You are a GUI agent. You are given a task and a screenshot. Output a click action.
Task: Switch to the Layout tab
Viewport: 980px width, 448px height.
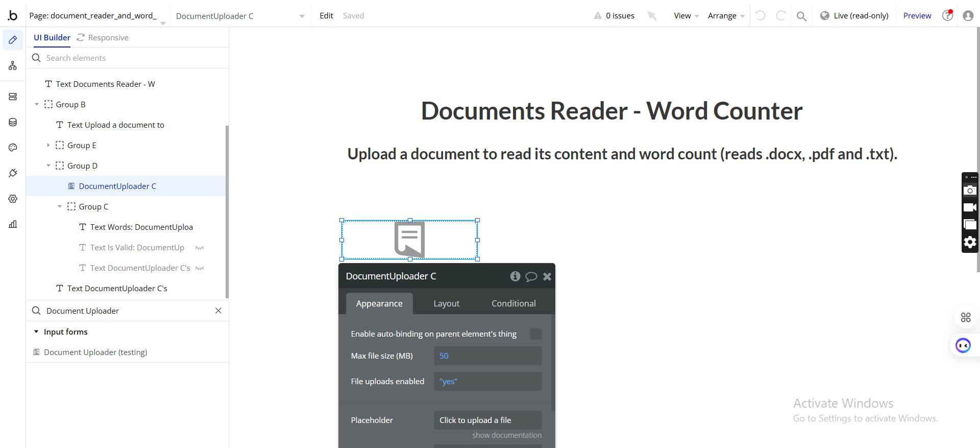[x=446, y=303]
